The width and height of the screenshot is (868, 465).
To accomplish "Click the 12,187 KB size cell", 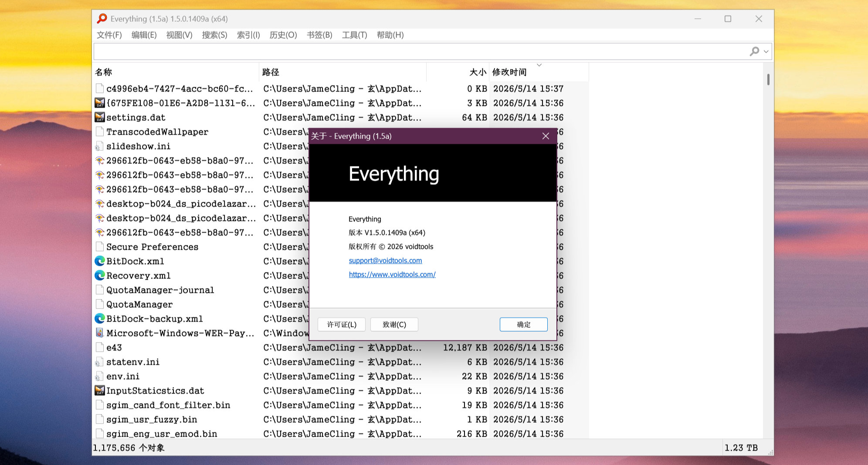I will [x=465, y=347].
